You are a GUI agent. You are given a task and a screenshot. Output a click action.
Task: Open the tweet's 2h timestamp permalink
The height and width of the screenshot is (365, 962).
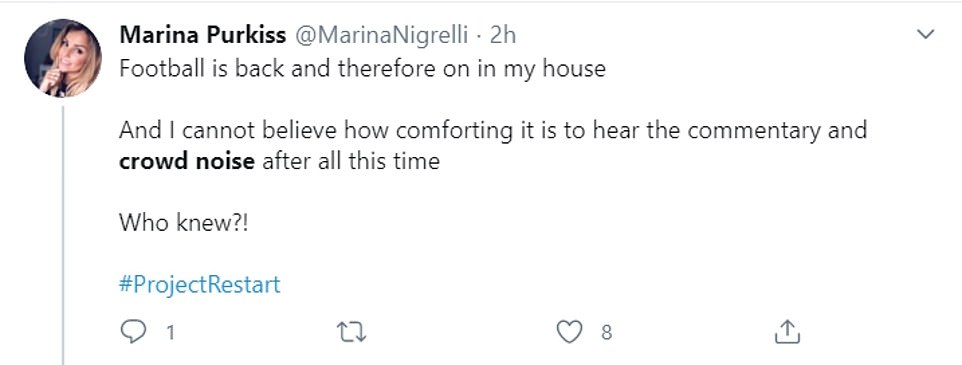(x=502, y=36)
